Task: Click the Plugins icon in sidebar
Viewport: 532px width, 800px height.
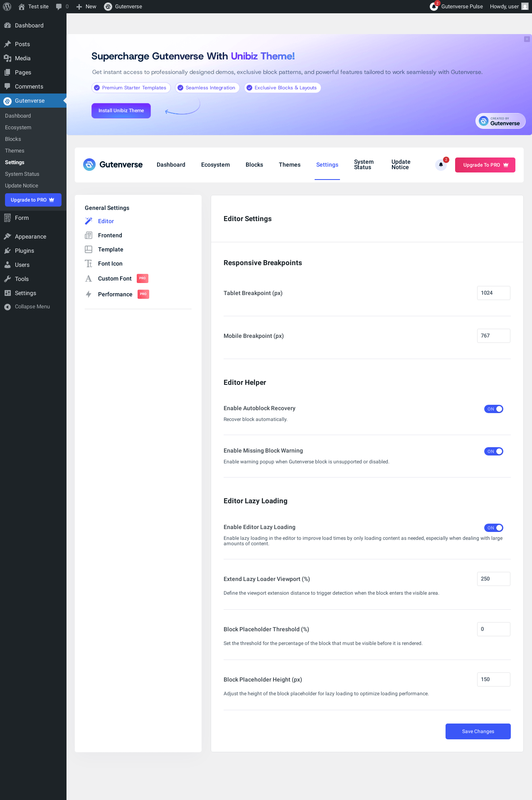Action: pyautogui.click(x=7, y=251)
